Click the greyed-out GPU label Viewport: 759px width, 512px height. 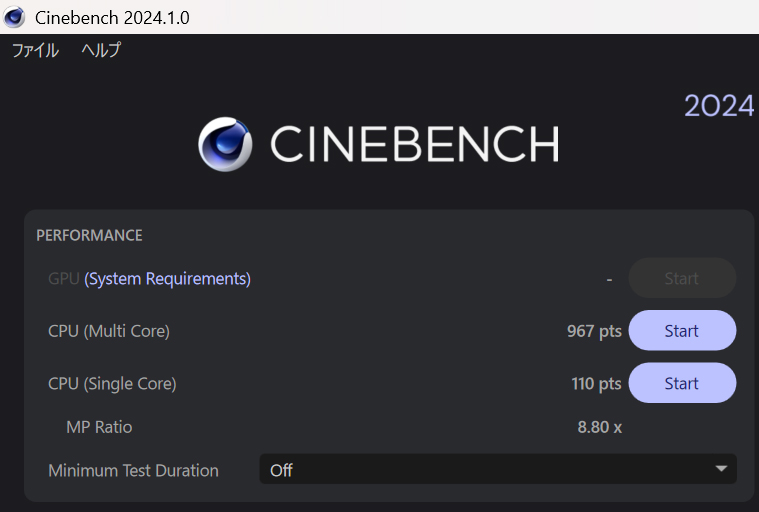(63, 279)
